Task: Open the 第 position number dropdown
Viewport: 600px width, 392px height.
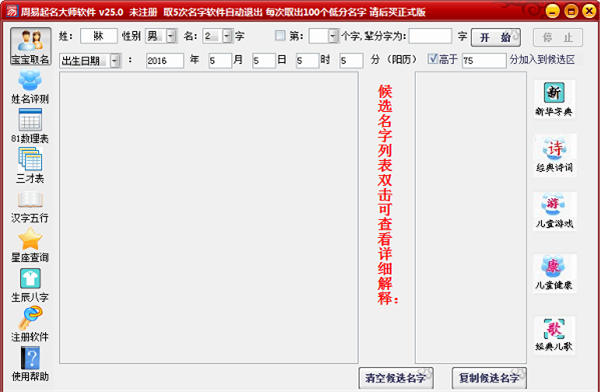Action: pos(333,36)
